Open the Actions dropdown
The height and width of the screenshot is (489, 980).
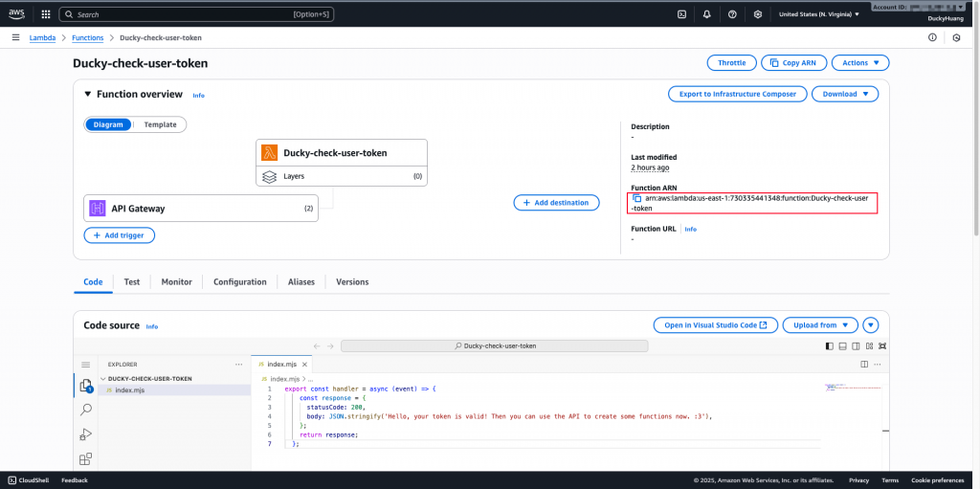[x=860, y=62]
